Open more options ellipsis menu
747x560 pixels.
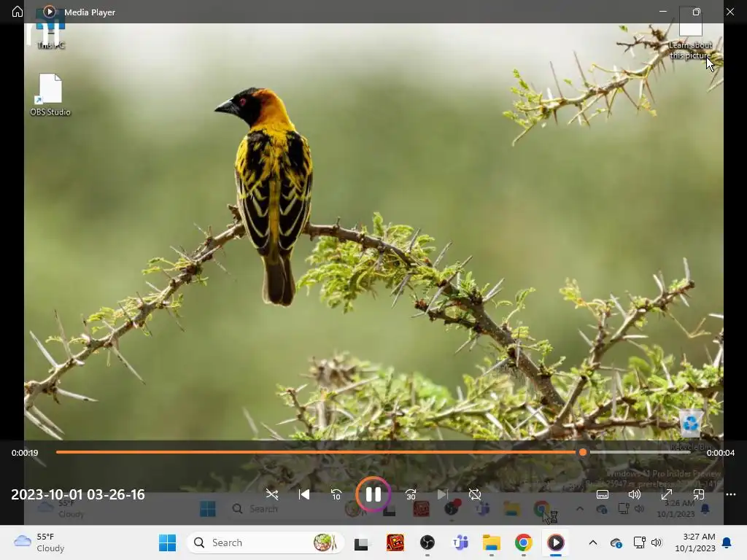731,494
